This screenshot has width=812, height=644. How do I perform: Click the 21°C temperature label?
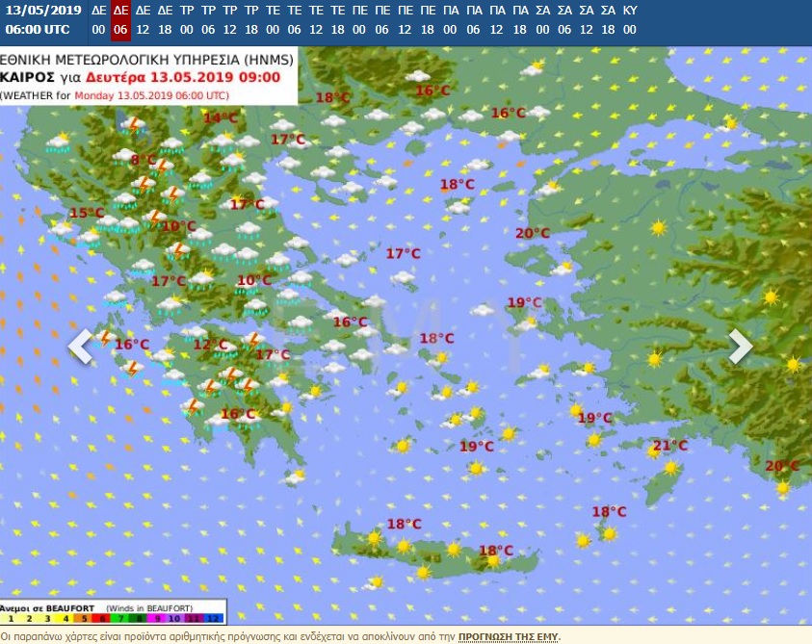coord(670,445)
